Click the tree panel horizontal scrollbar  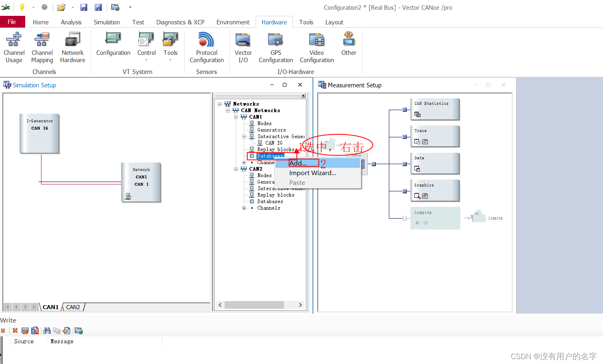coord(254,305)
